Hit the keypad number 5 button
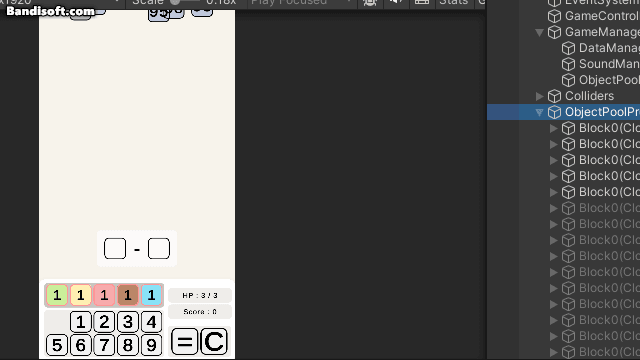 (57, 345)
